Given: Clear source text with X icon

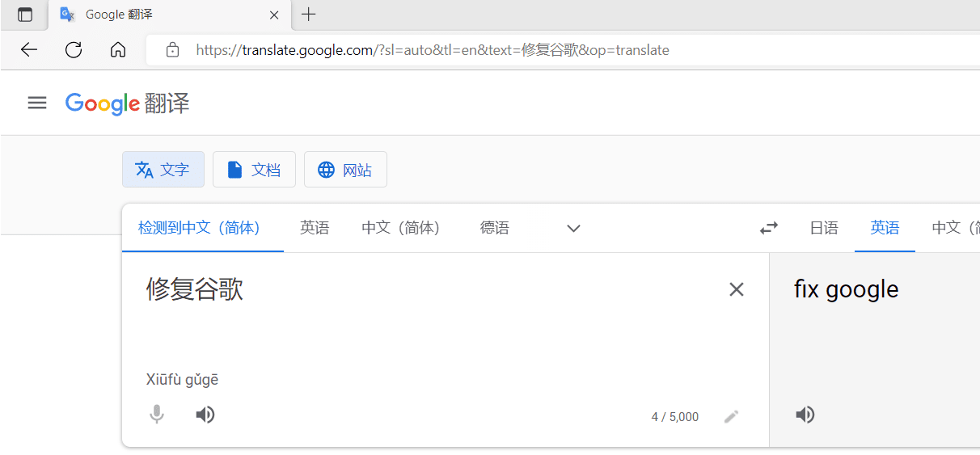Looking at the screenshot, I should pyautogui.click(x=736, y=289).
